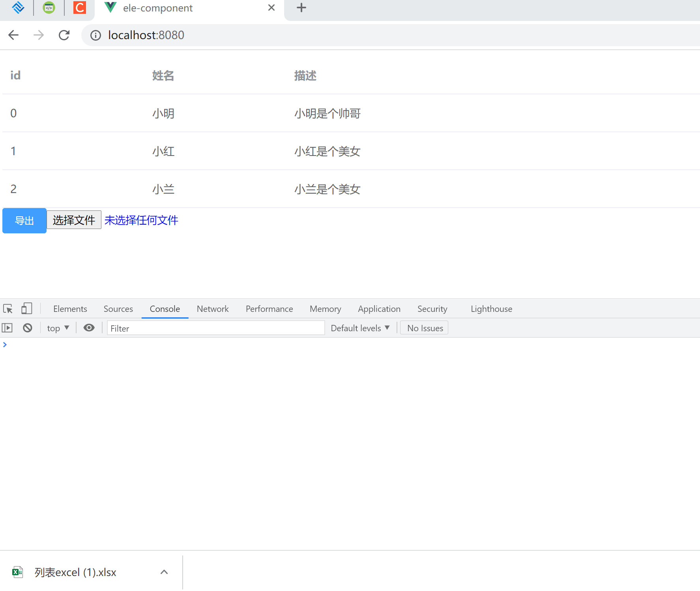700x591 pixels.
Task: Click the 姓名 column header
Action: point(163,75)
